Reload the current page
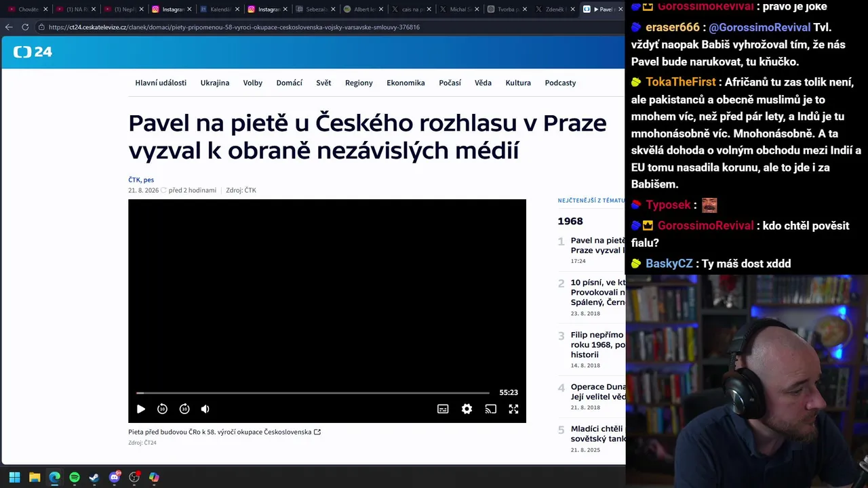 click(x=25, y=27)
